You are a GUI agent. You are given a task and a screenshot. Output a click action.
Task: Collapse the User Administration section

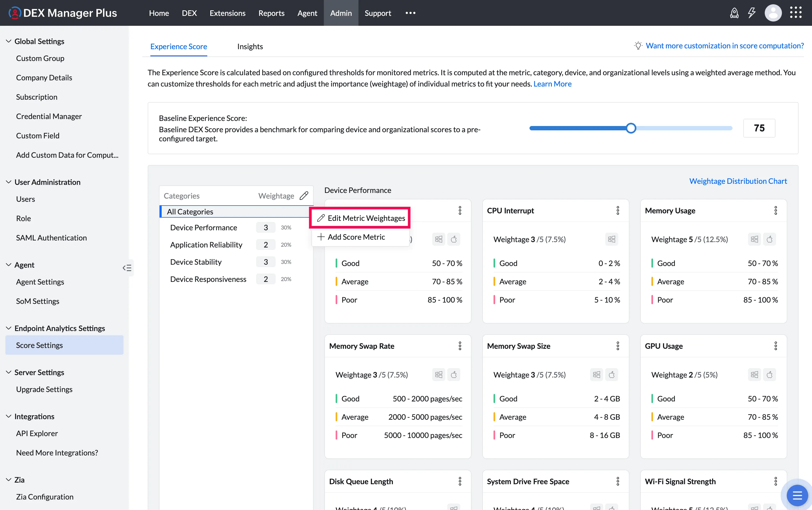9,182
